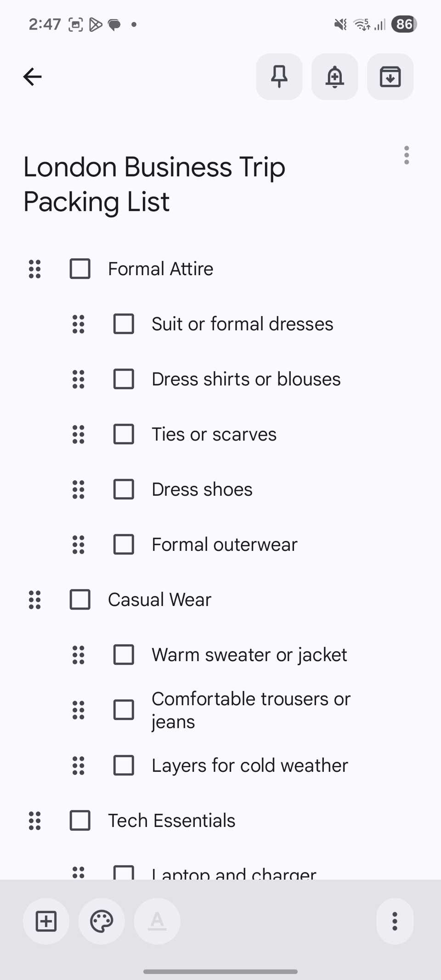
Task: Check the Formal Attire checkbox
Action: 80,269
